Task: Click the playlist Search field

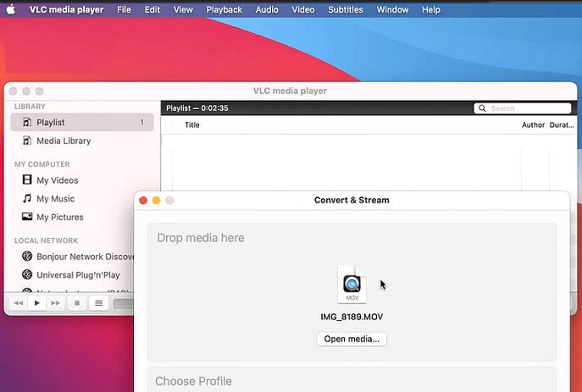Action: click(522, 108)
